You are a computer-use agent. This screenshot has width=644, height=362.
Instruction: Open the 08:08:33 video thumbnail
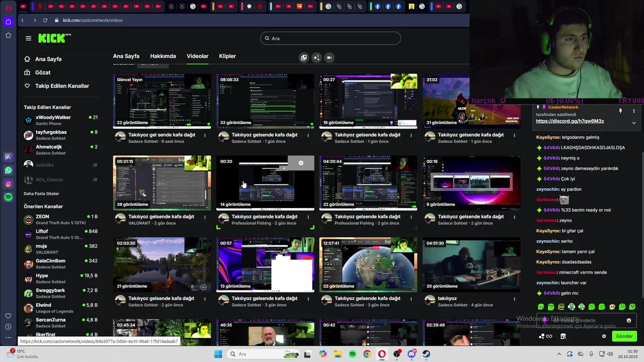tap(265, 101)
